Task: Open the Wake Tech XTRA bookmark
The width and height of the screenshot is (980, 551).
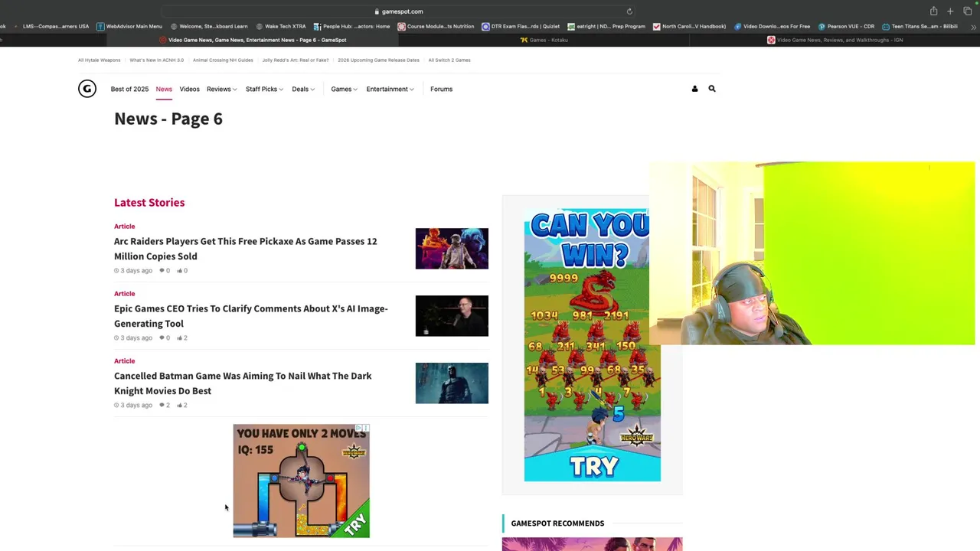Action: 281,26
